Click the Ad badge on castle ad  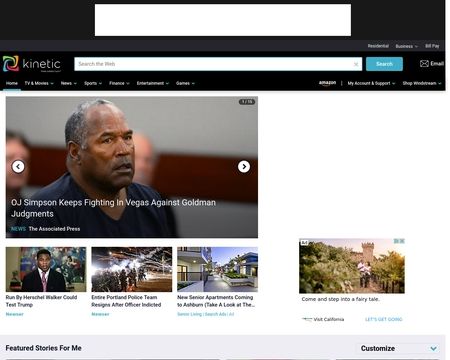pyautogui.click(x=304, y=242)
